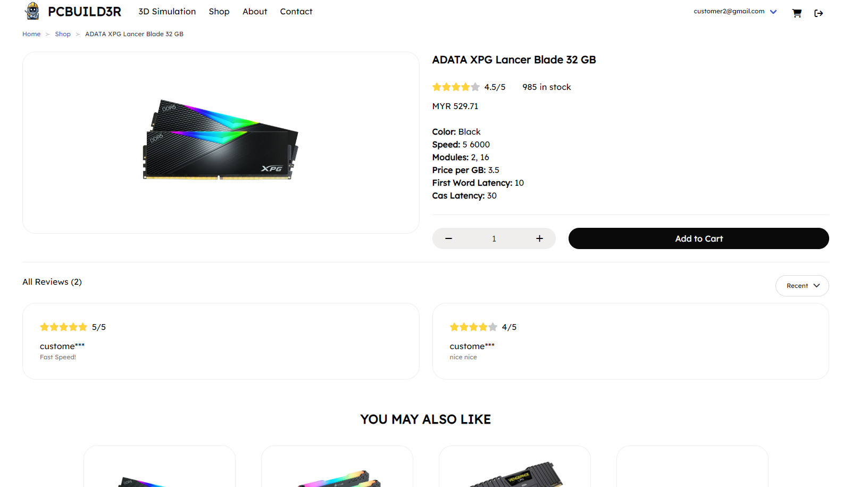
Task: Click the Shop breadcrumb link
Action: point(63,34)
